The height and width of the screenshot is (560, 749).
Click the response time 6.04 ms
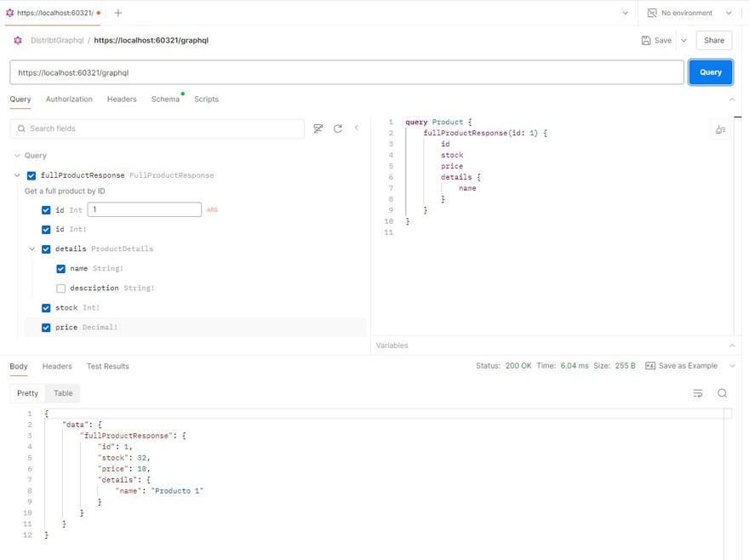pyautogui.click(x=575, y=366)
